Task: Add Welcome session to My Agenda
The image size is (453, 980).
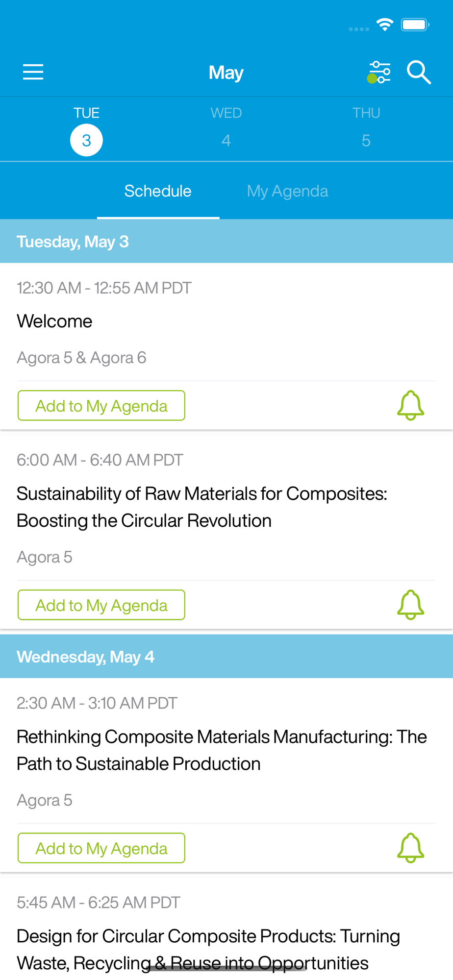Action: pyautogui.click(x=101, y=406)
